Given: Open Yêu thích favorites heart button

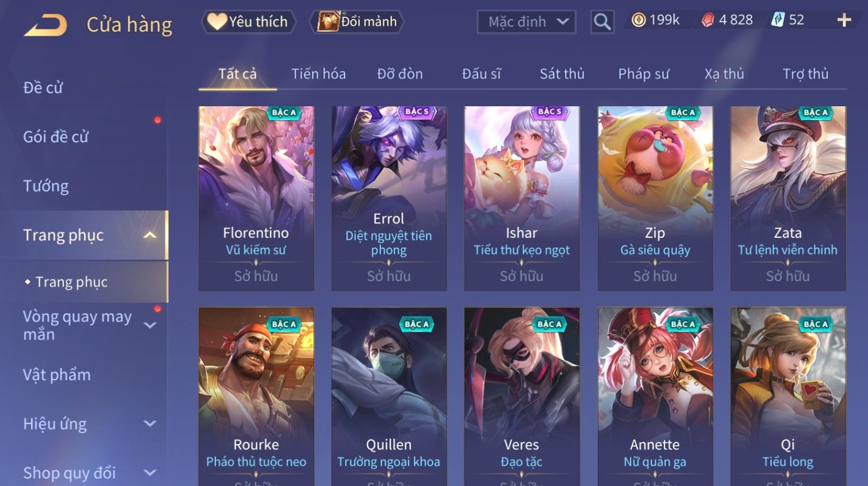Looking at the screenshot, I should click(248, 22).
